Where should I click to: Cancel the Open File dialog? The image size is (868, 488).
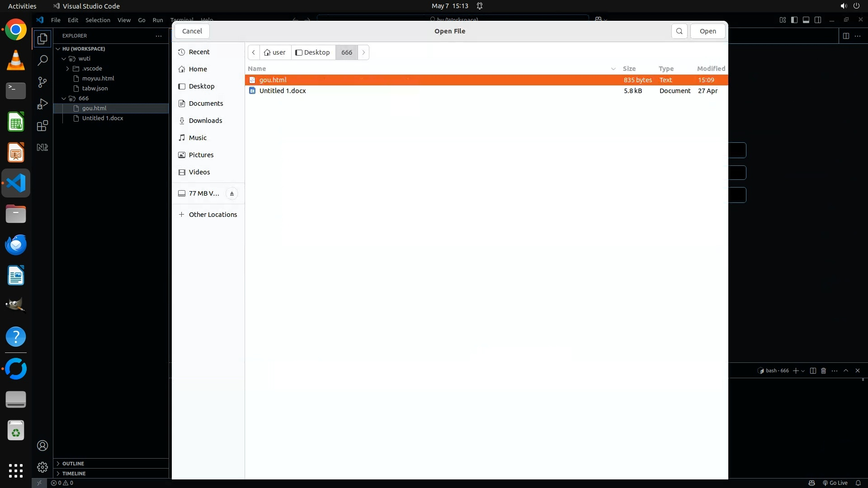192,31
